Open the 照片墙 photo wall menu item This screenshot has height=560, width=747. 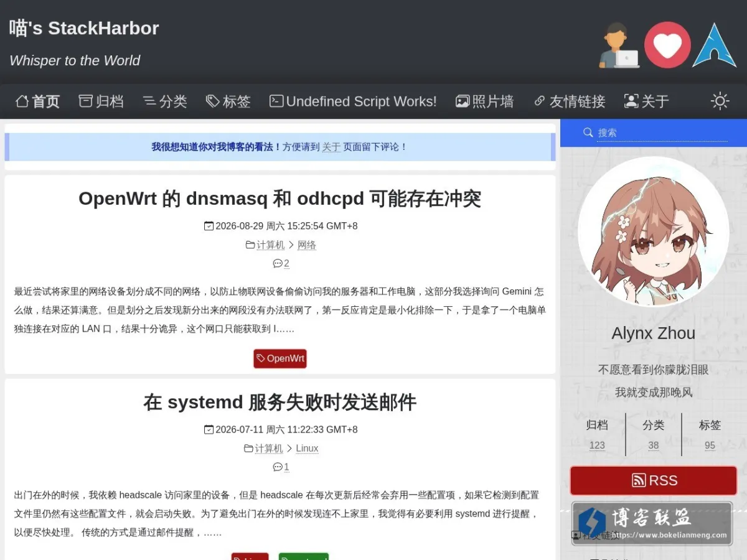click(485, 101)
